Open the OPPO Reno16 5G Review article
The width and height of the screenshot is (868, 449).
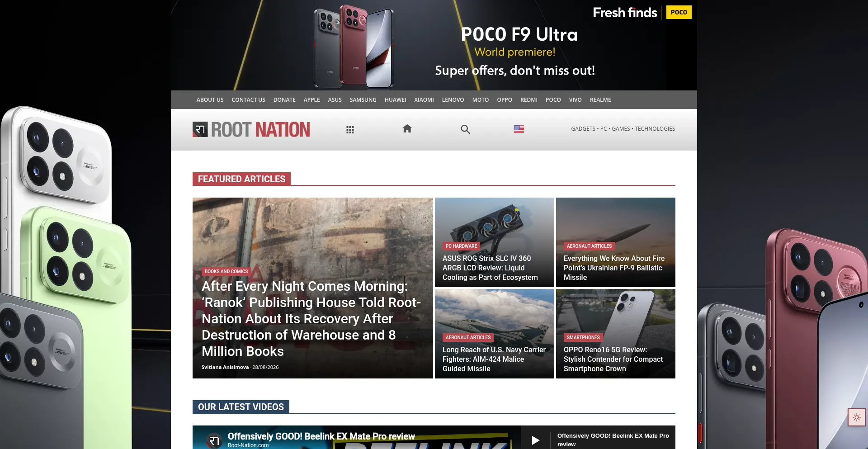pyautogui.click(x=613, y=359)
